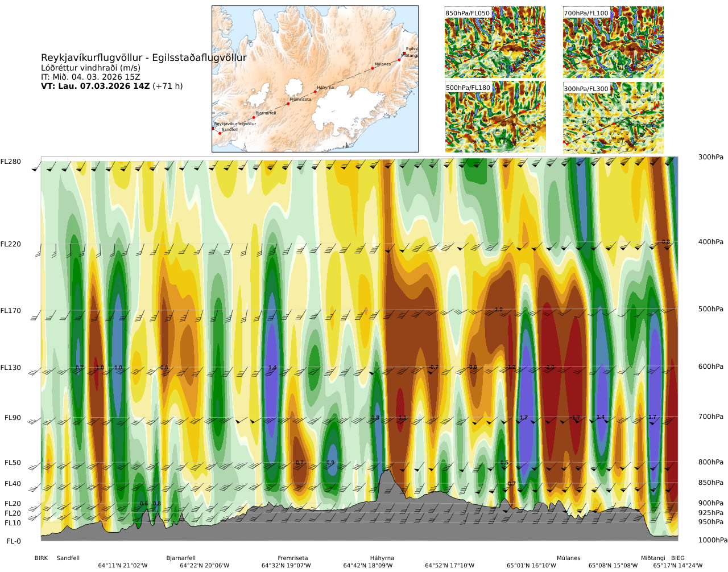Click the 0.9 contour value in the chart
This screenshot has width=728, height=572.
click(330, 463)
